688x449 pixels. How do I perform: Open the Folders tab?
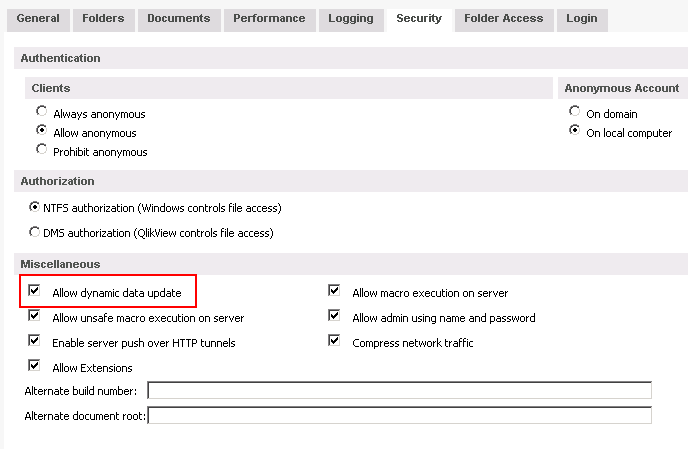pos(103,19)
